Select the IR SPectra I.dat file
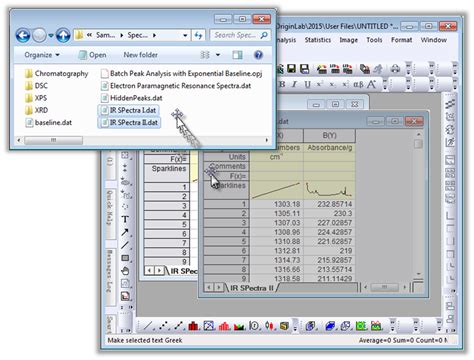 [x=128, y=110]
